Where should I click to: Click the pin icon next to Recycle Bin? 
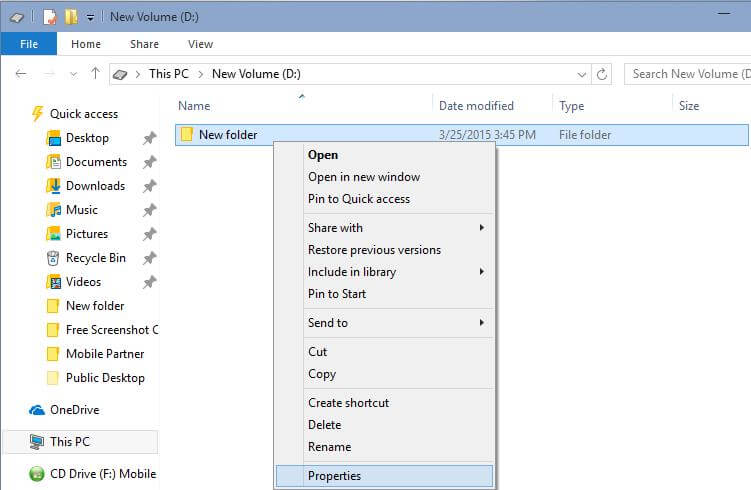pyautogui.click(x=149, y=258)
